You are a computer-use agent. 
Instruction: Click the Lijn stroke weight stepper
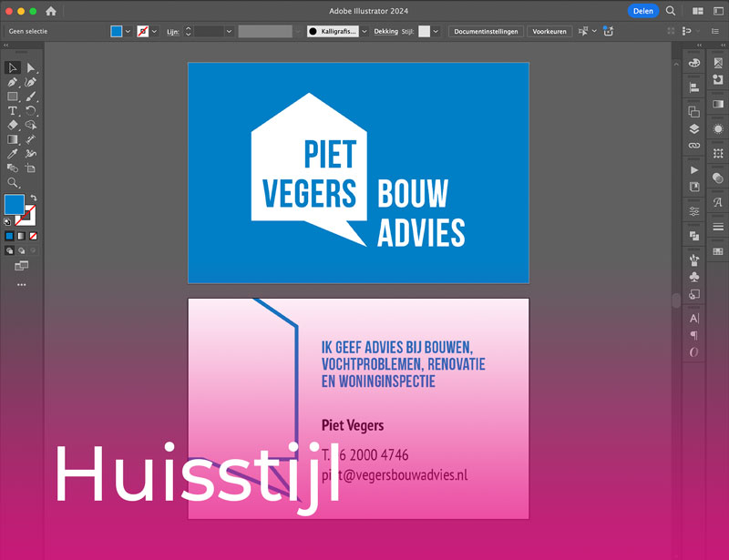tap(188, 31)
